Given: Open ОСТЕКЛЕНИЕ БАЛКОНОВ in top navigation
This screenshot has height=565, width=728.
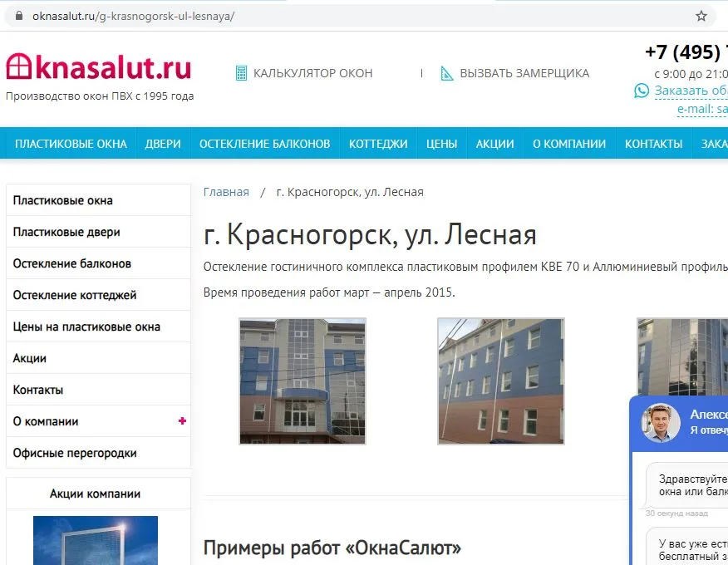Looking at the screenshot, I should (264, 144).
